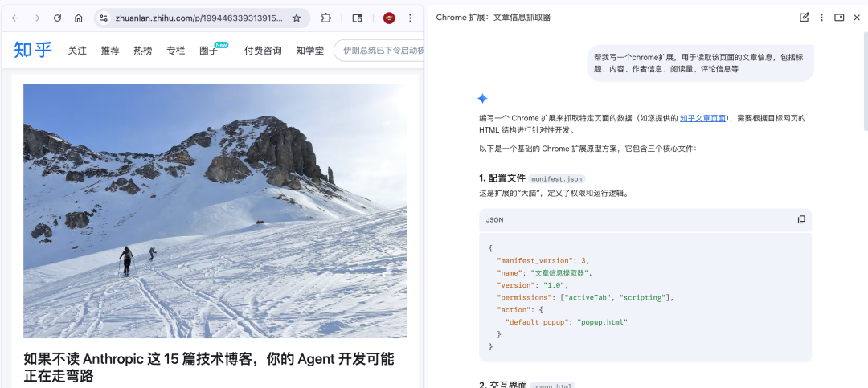Click the address bar URL

click(199, 18)
